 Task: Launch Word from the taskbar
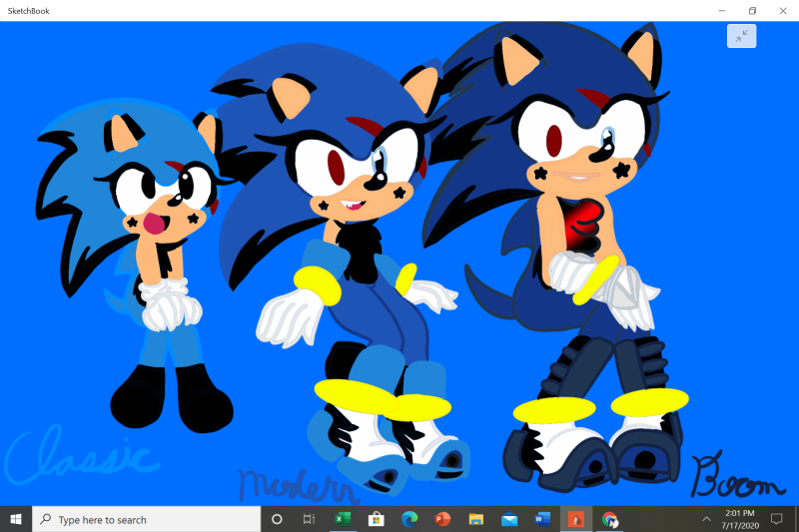click(542, 519)
